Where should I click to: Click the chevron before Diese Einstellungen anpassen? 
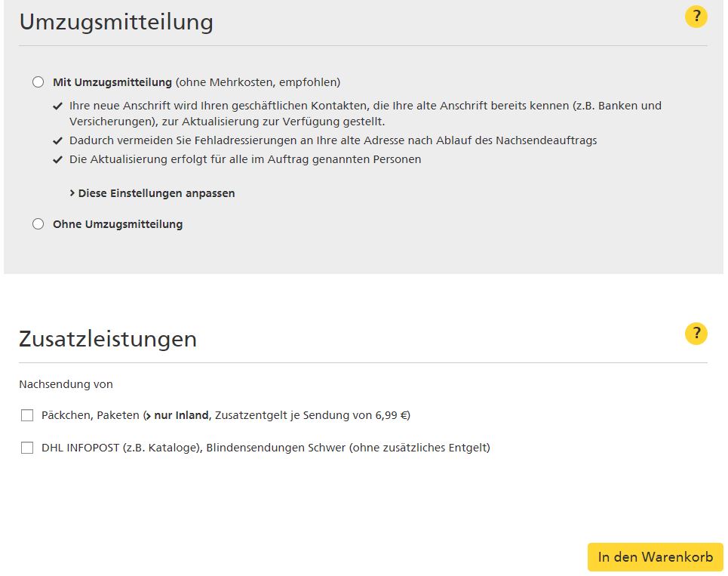pos(73,193)
